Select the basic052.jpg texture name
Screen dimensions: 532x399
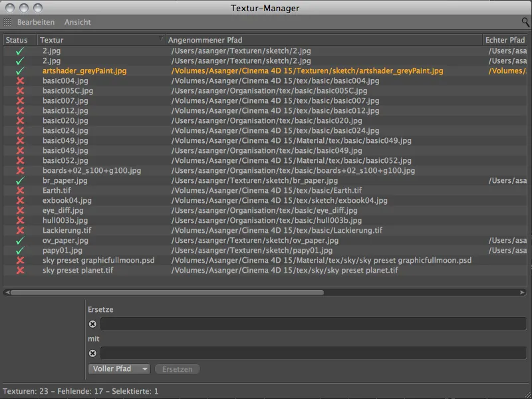point(65,160)
